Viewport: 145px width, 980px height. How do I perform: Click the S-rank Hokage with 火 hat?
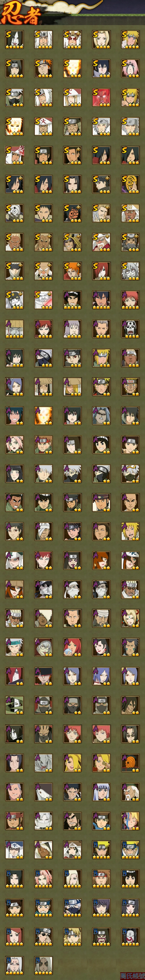click(43, 126)
